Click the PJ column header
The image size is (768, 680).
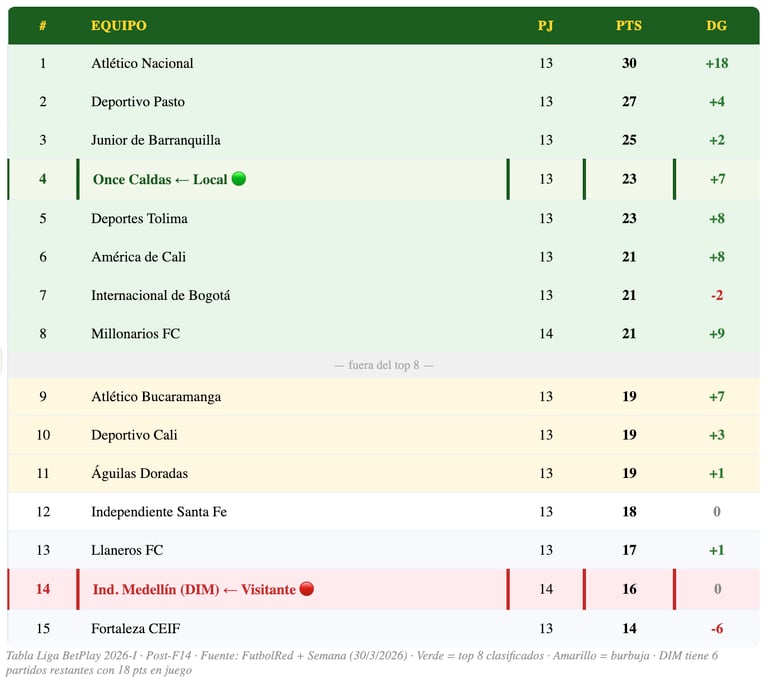click(x=545, y=25)
